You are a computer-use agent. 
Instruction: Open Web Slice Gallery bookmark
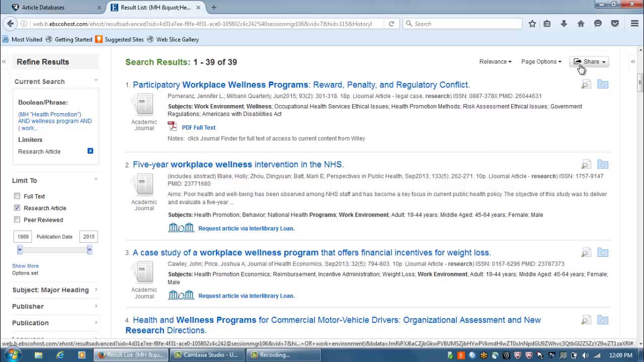[173, 39]
